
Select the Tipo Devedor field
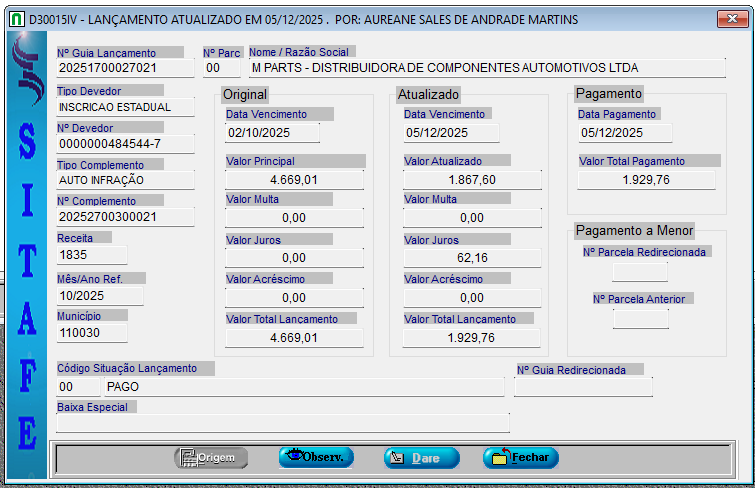point(125,106)
